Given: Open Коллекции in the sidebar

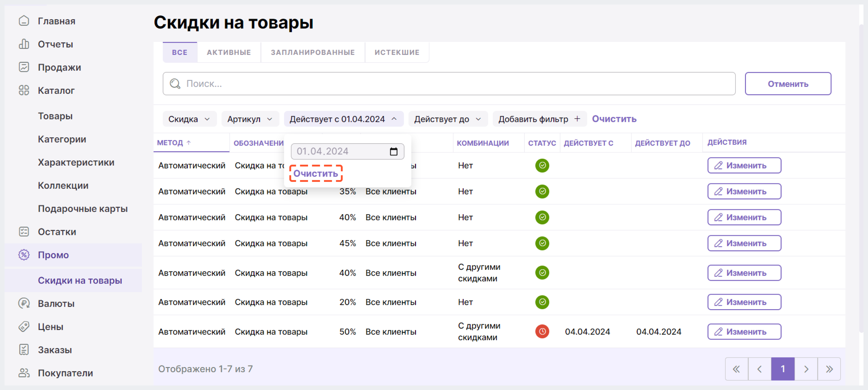Looking at the screenshot, I should click(x=63, y=185).
